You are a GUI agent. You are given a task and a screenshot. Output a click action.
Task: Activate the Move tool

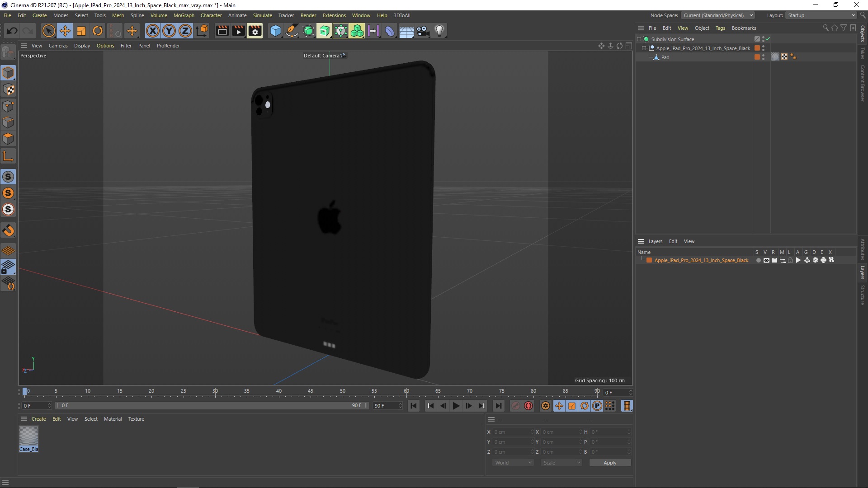pos(65,31)
